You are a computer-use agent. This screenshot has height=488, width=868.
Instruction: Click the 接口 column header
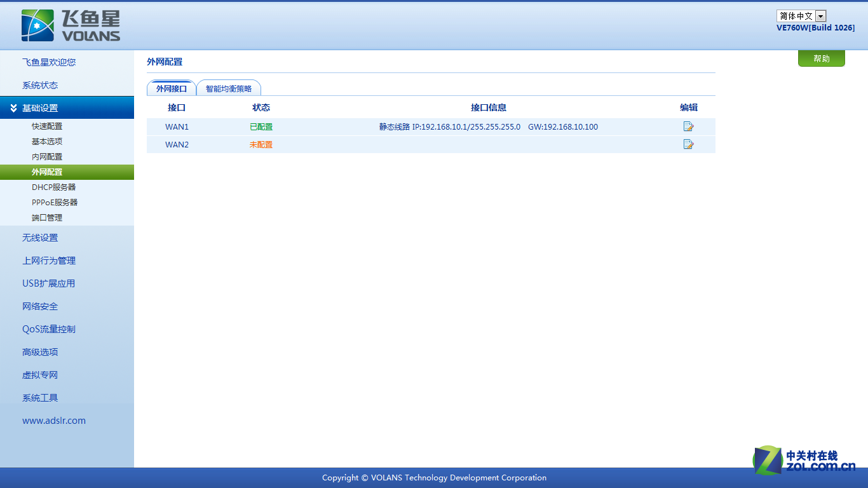(177, 108)
